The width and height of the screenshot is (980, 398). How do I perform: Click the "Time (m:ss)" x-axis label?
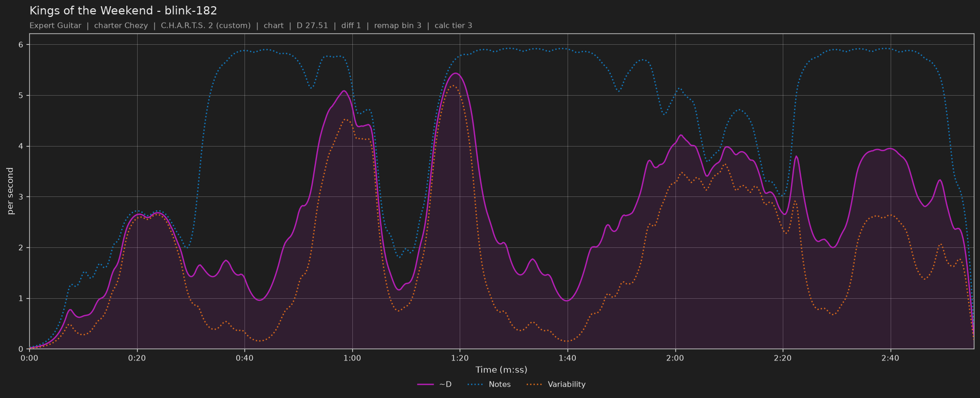[x=501, y=370]
